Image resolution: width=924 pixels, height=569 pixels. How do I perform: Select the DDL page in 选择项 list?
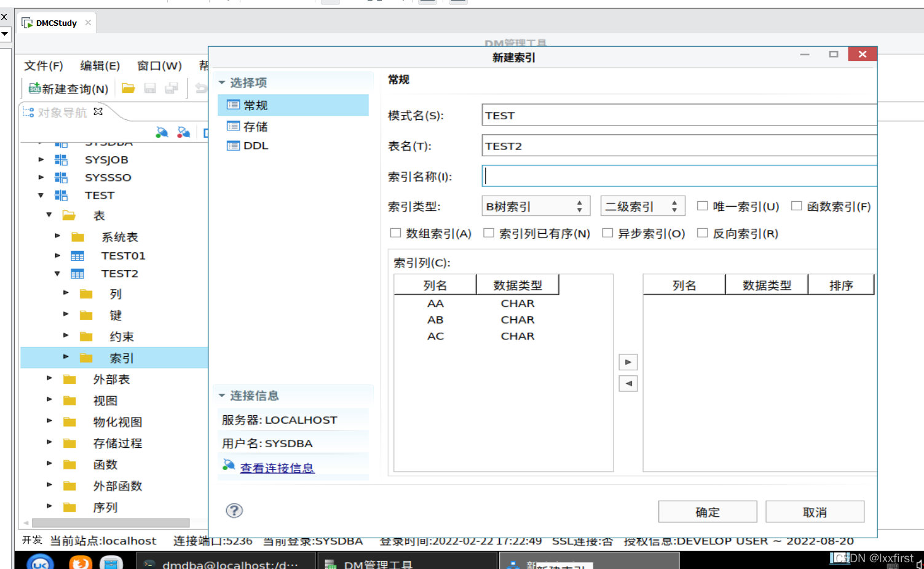(x=255, y=145)
